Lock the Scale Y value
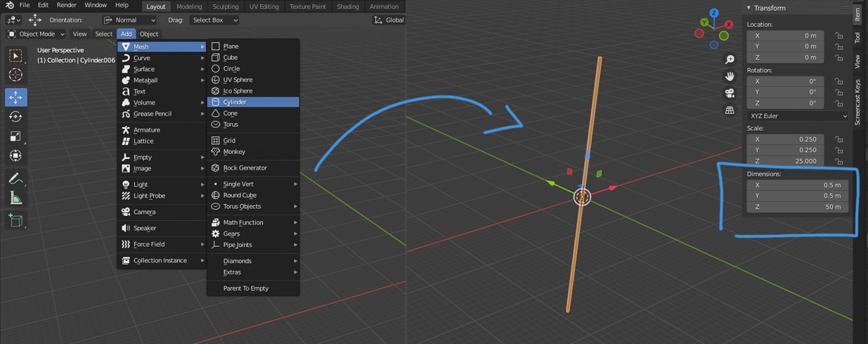Screen dimensions: 868x344 pyautogui.click(x=838, y=151)
